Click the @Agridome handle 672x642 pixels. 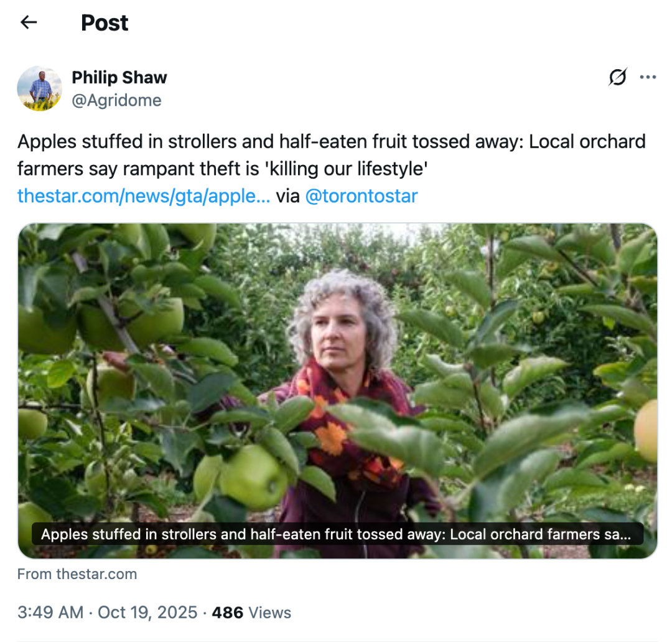coord(116,100)
